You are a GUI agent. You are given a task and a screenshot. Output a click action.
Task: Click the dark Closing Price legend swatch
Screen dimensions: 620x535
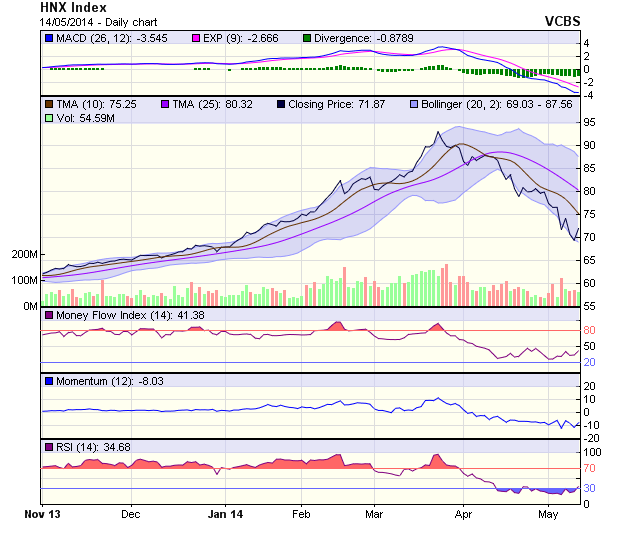(281, 103)
